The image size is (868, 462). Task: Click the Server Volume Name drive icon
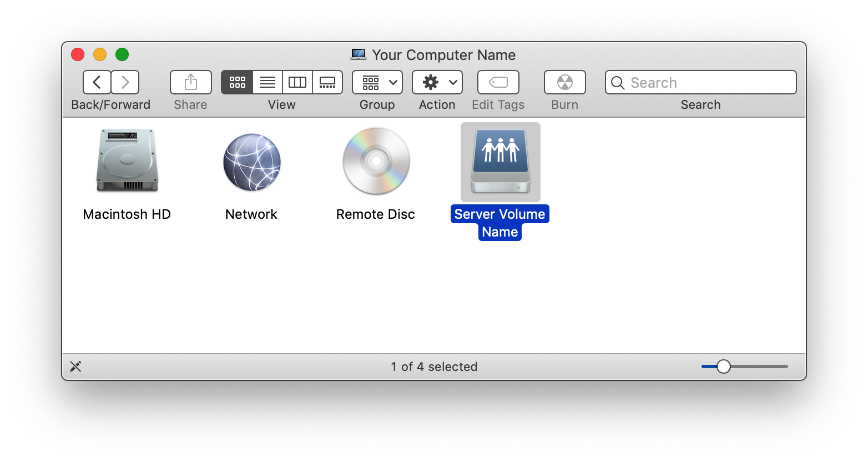(x=501, y=162)
